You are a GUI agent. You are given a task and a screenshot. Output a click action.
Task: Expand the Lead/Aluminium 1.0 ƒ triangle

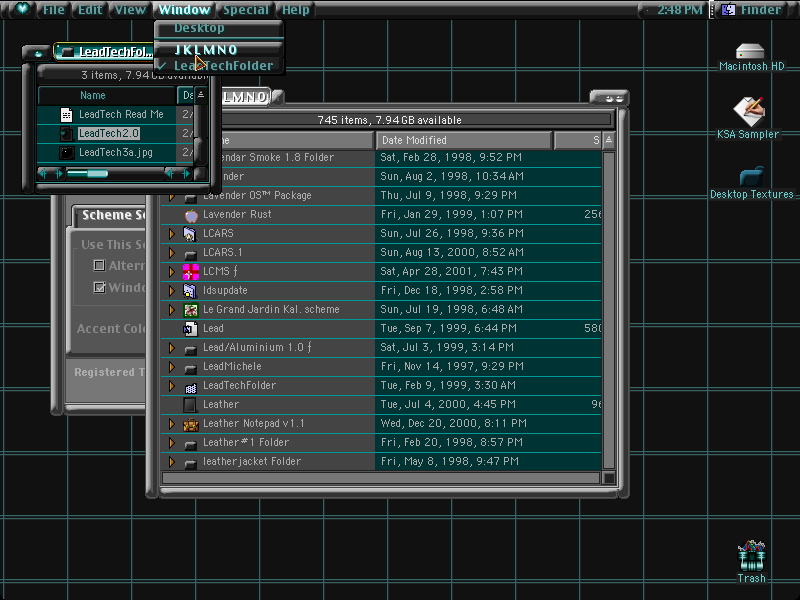point(172,348)
